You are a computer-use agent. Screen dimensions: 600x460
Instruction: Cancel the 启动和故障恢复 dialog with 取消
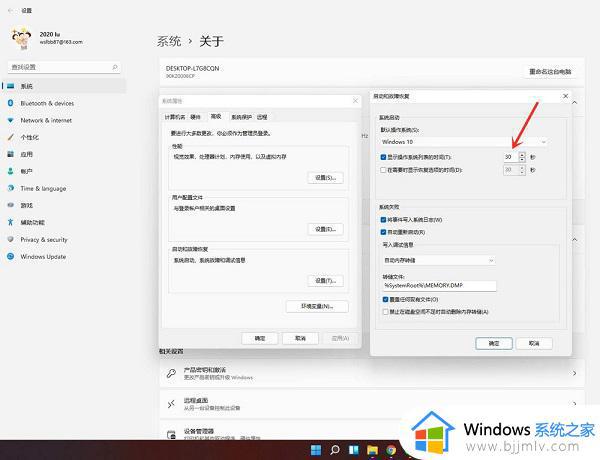tap(534, 343)
